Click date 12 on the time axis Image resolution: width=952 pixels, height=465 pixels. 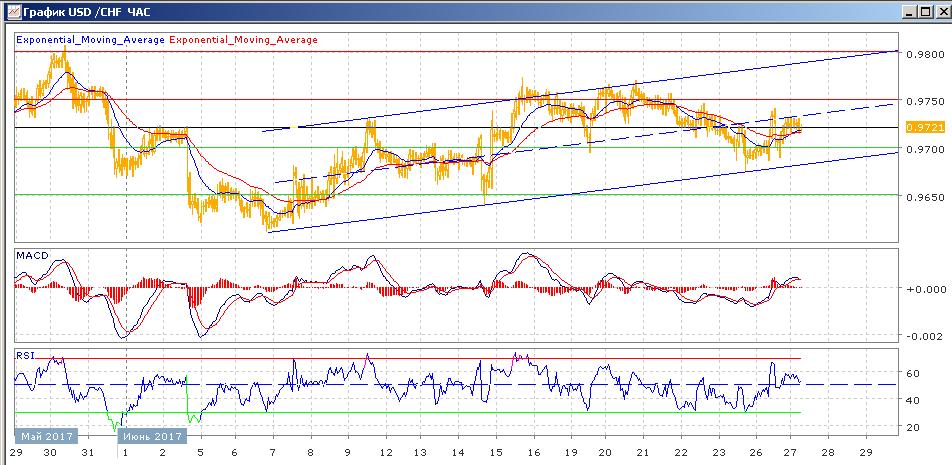384,453
